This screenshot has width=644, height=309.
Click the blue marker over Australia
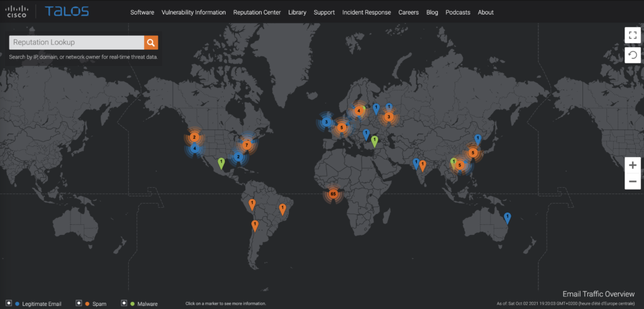pos(507,217)
